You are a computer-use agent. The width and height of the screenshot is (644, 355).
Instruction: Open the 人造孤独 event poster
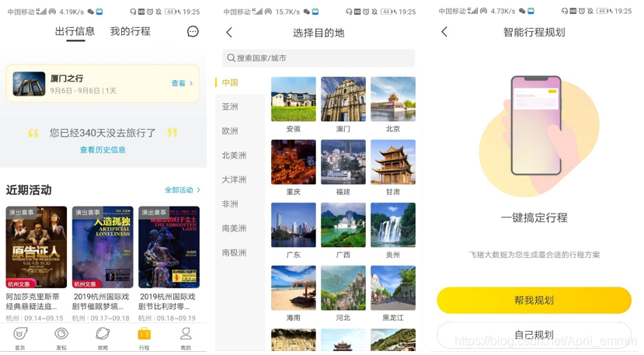(103, 247)
